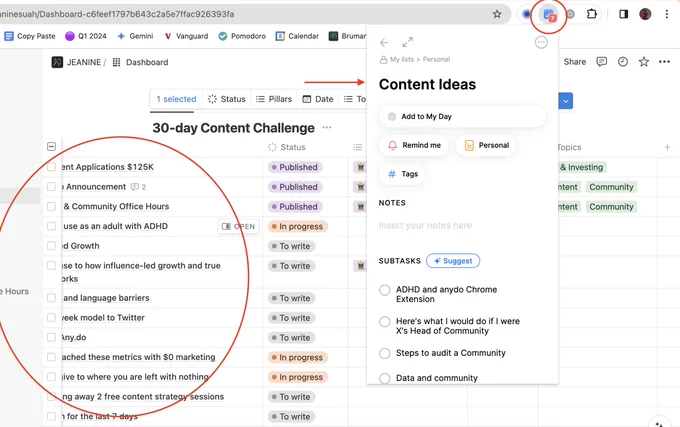Toggle the Chrome side panel icon
Screen dimensions: 680x427
coord(624,14)
